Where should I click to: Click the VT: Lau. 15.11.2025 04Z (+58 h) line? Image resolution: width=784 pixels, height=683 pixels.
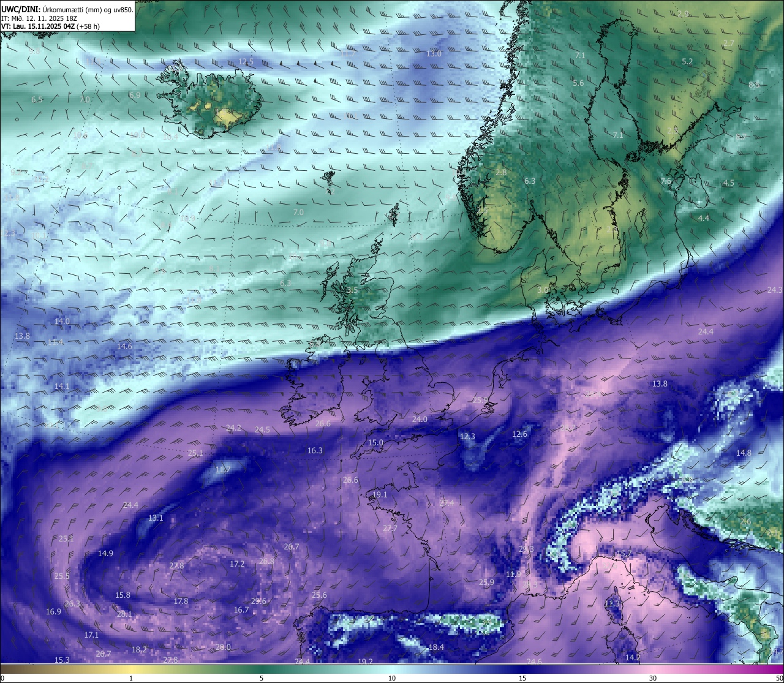click(51, 26)
